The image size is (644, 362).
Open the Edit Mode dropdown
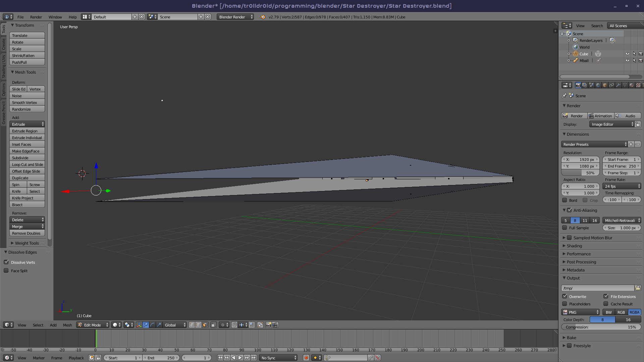click(93, 325)
